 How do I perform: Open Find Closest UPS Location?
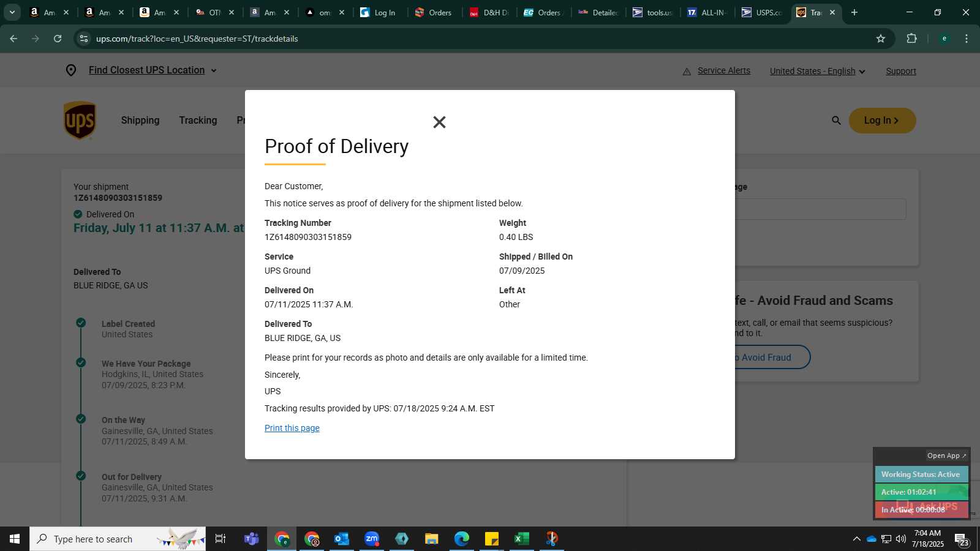[x=146, y=70]
